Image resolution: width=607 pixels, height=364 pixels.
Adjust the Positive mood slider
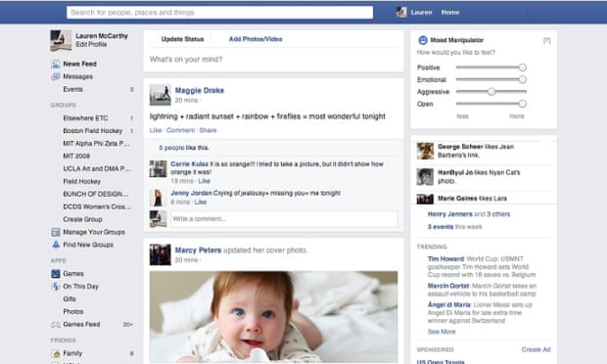pos(522,68)
